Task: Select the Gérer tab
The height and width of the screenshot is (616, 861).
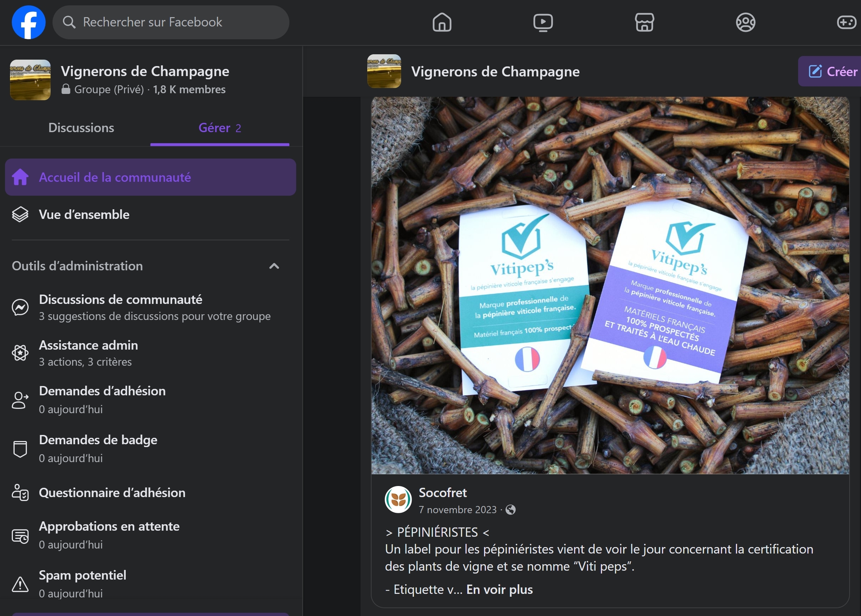Action: [x=219, y=128]
